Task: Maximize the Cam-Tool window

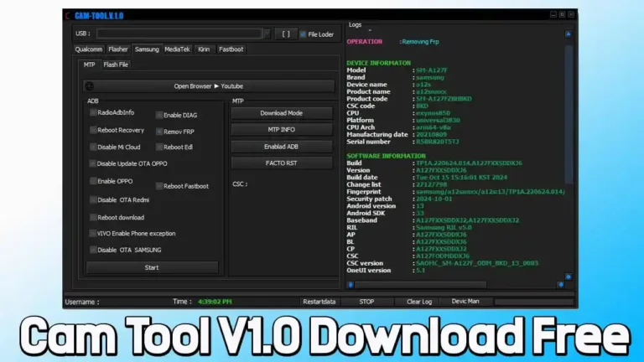Action: point(563,15)
